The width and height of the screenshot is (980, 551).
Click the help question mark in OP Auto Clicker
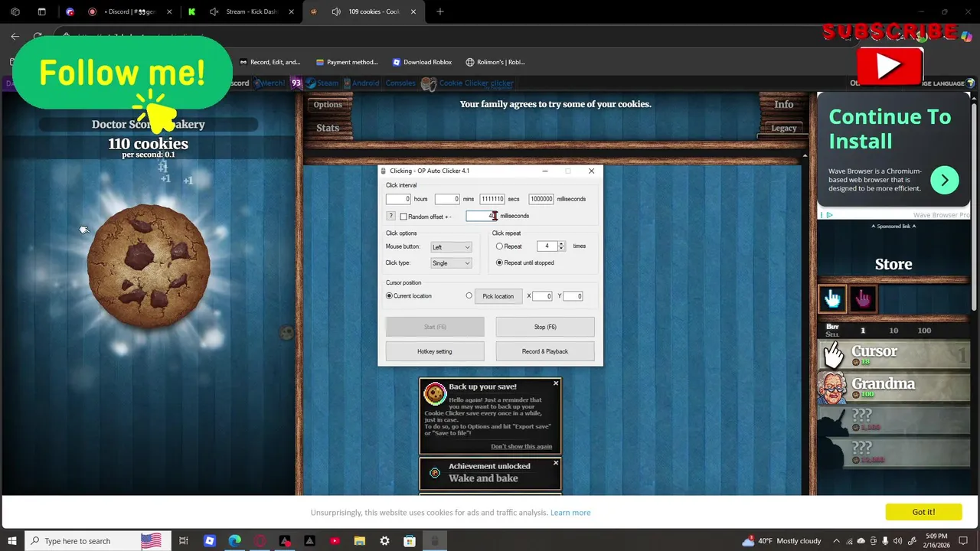click(x=390, y=217)
